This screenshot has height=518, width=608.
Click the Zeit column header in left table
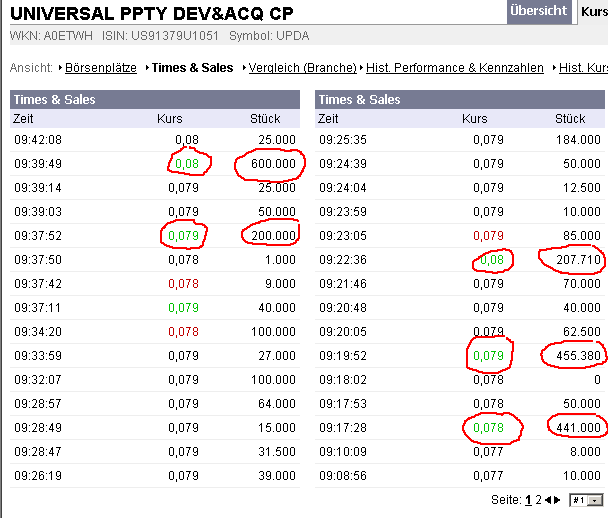pyautogui.click(x=23, y=119)
